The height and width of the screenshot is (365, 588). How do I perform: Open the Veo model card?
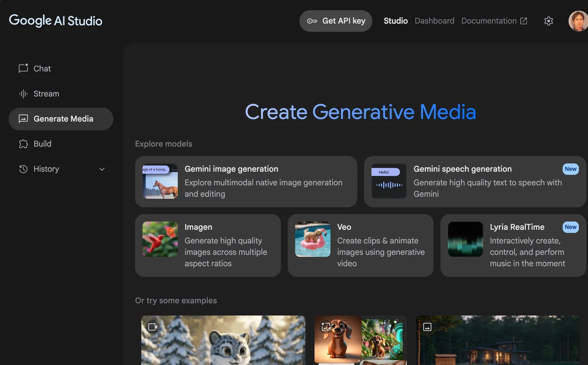pyautogui.click(x=361, y=245)
